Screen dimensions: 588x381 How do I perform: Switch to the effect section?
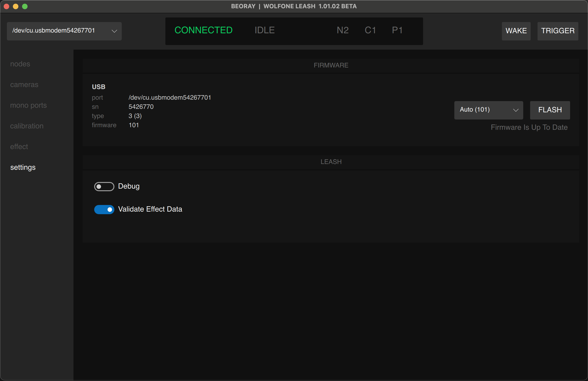point(19,146)
